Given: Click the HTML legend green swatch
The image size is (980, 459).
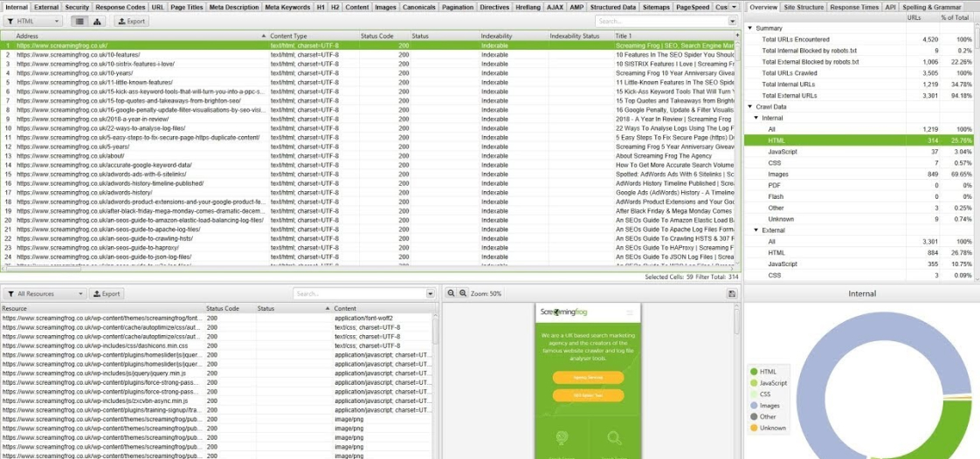Looking at the screenshot, I should pos(754,372).
